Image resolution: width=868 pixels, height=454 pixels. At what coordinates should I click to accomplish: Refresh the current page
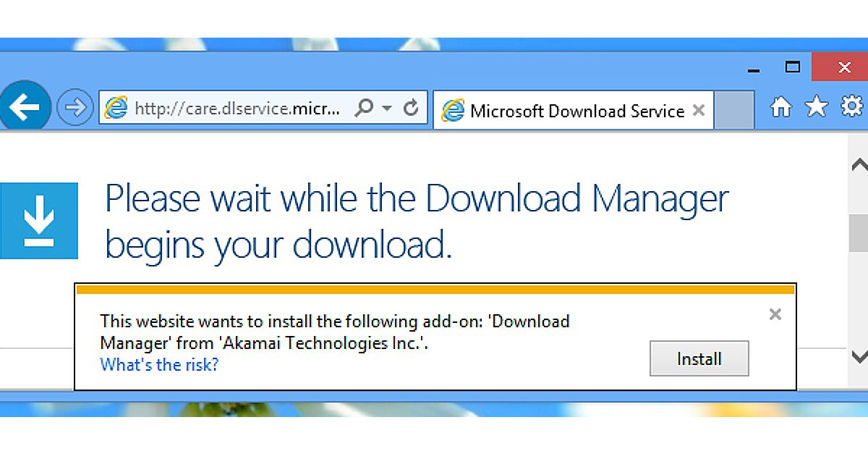[x=410, y=106]
